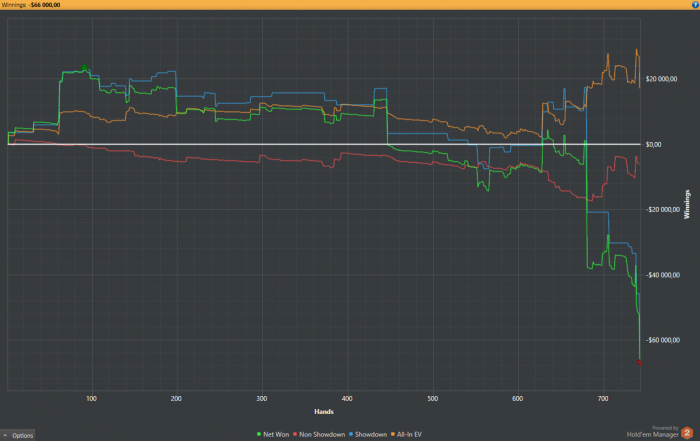This screenshot has height=441, width=700.
Task: Click the $0,00 axis label
Action: pyautogui.click(x=654, y=145)
